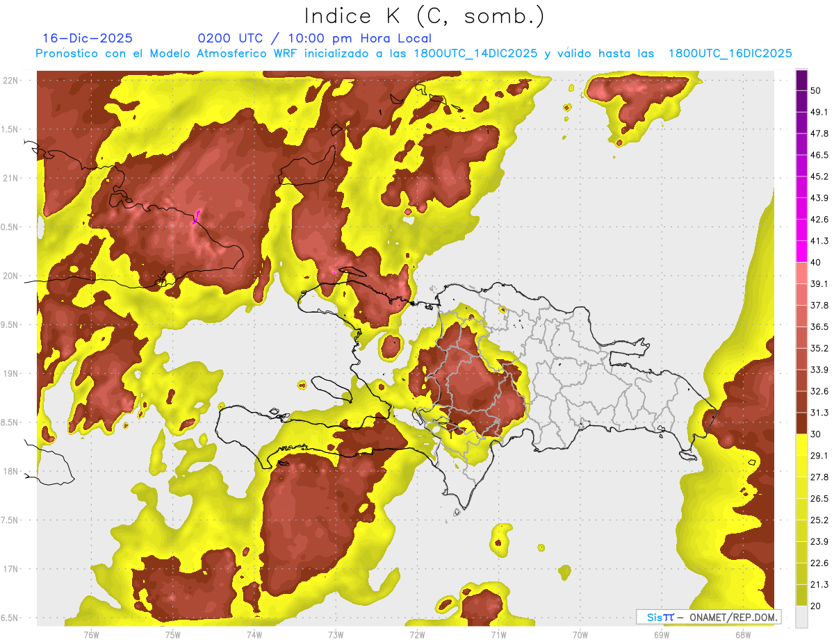Screen dimensions: 834x644
Task: Click the '73W' longitude label
Action: point(336,635)
